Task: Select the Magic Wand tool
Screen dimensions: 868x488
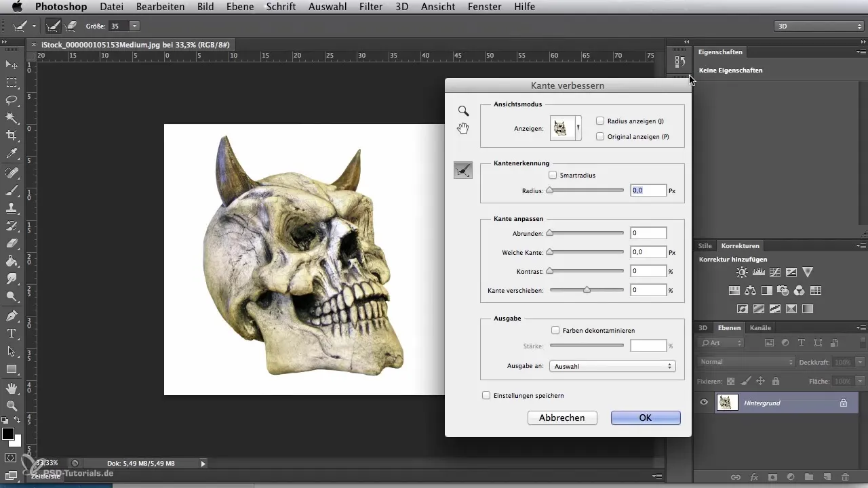Action: pos(12,119)
